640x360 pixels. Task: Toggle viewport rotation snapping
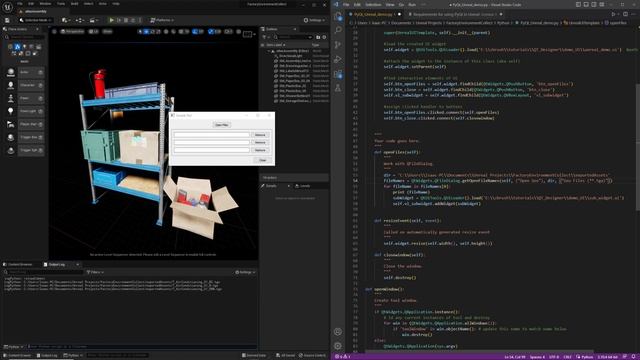tap(195, 31)
